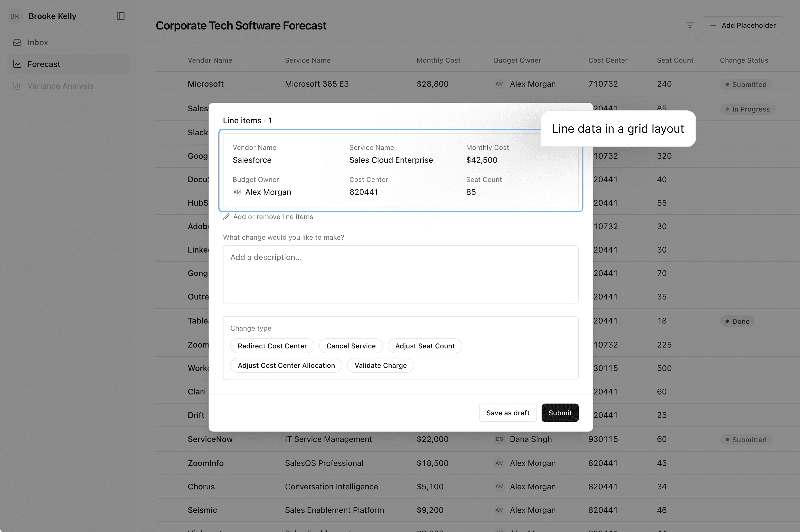Click Sales Cloud Enterprise in the dialog
The width and height of the screenshot is (800, 532).
point(391,160)
